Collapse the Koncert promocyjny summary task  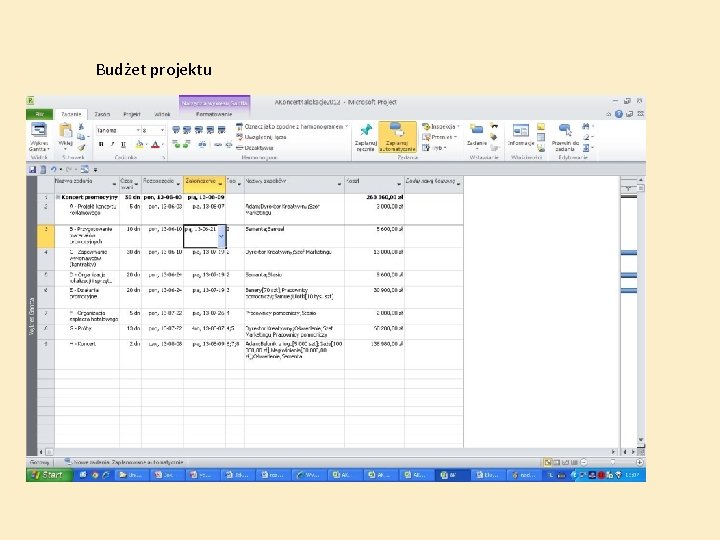point(58,197)
